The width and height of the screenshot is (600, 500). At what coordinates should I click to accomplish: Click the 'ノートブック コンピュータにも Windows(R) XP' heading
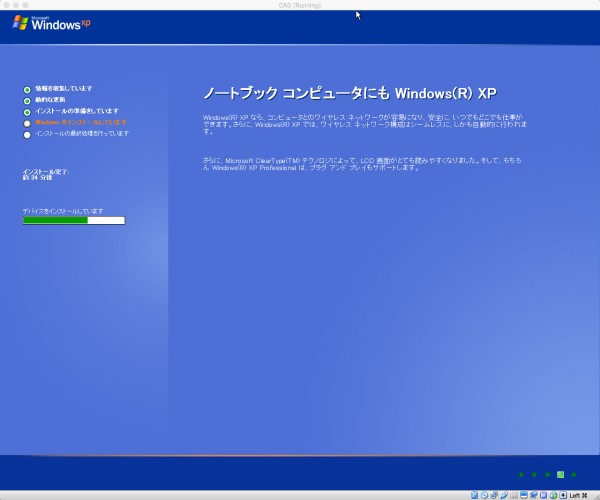coord(350,93)
